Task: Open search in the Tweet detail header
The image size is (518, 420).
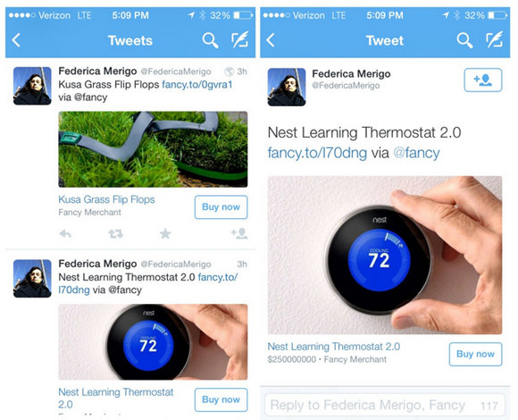Action: click(464, 40)
